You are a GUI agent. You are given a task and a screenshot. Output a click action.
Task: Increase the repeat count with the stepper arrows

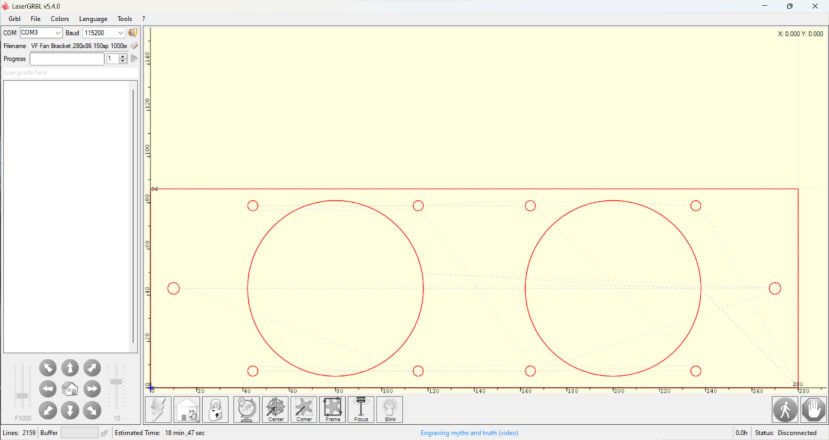[123, 56]
